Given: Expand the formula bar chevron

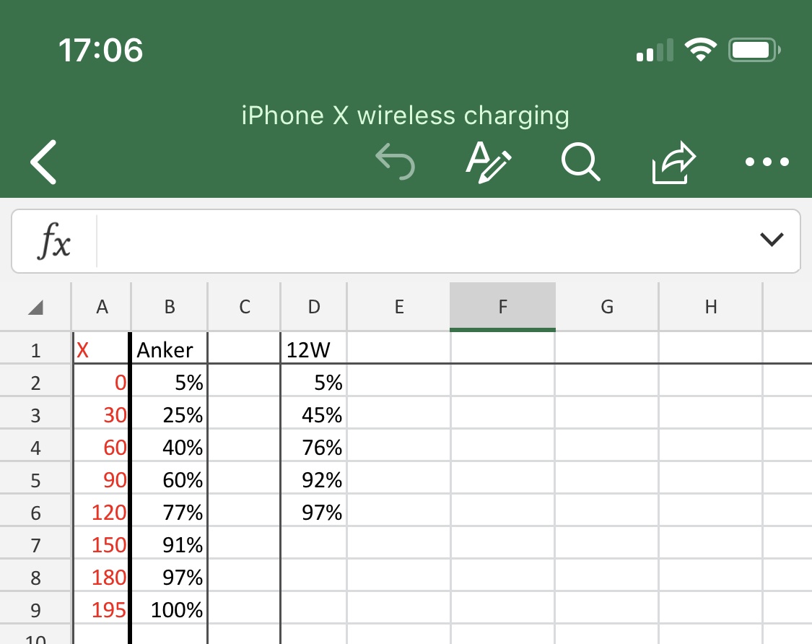Looking at the screenshot, I should click(x=772, y=240).
